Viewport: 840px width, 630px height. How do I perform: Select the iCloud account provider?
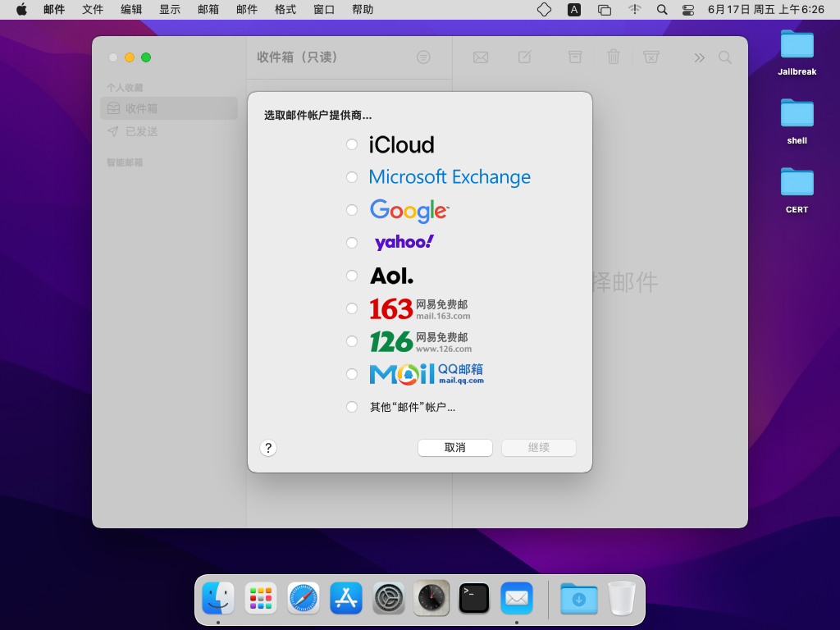click(x=351, y=144)
